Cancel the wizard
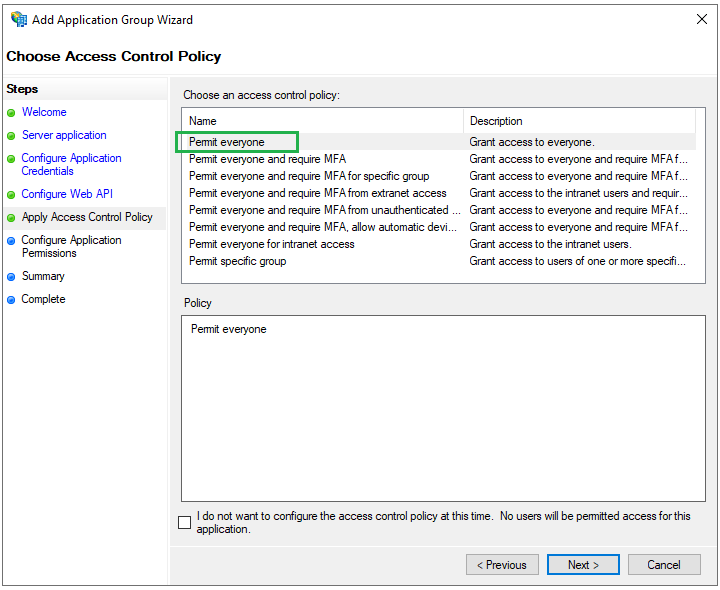Screen dimensions: 720x590 pyautogui.click(x=664, y=565)
